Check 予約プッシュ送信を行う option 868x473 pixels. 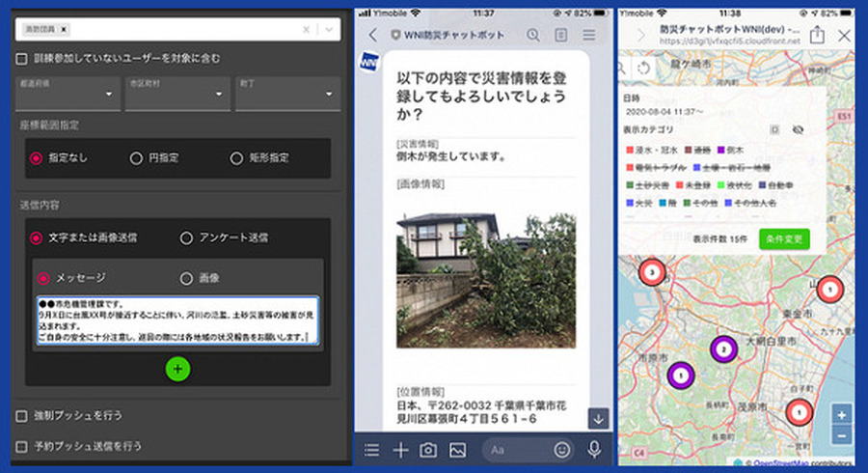(21, 446)
